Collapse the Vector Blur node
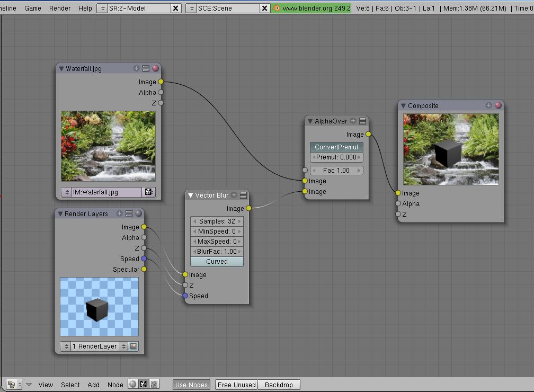The image size is (534, 392). [x=190, y=195]
